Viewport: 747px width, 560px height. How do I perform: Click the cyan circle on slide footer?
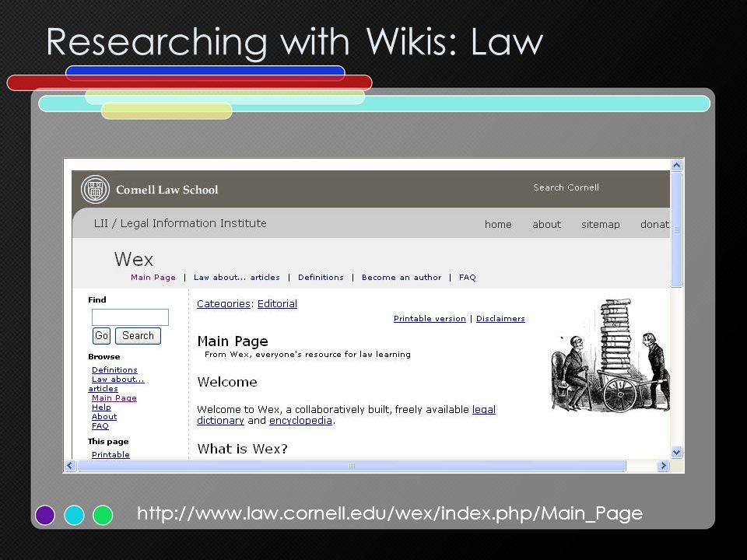click(x=74, y=515)
